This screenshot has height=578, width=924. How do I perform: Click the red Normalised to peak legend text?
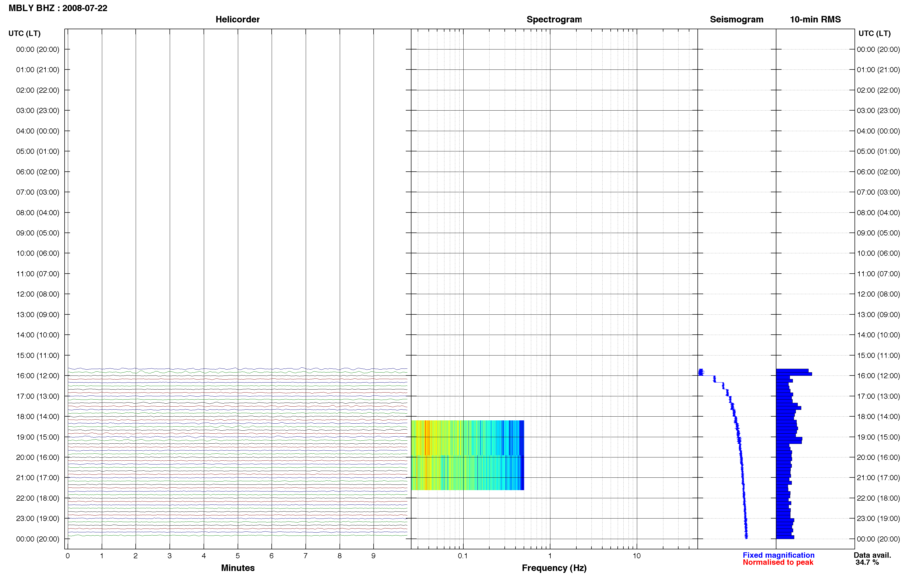778,562
